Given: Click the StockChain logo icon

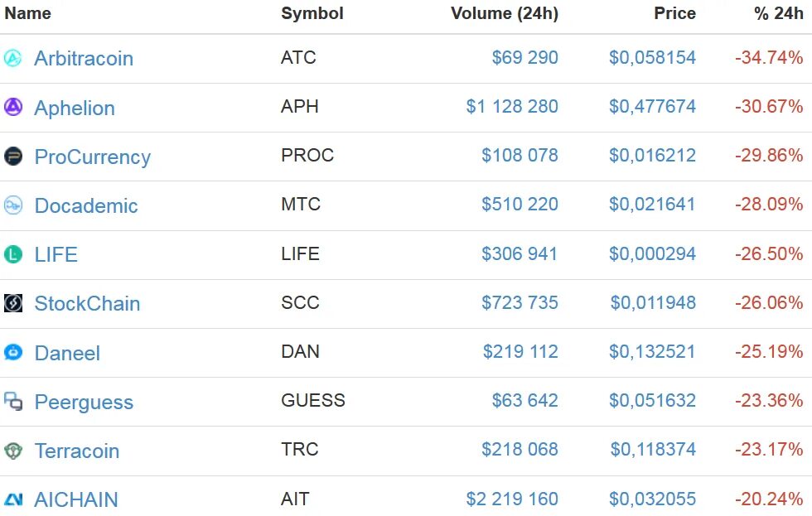Looking at the screenshot, I should pyautogui.click(x=13, y=303).
